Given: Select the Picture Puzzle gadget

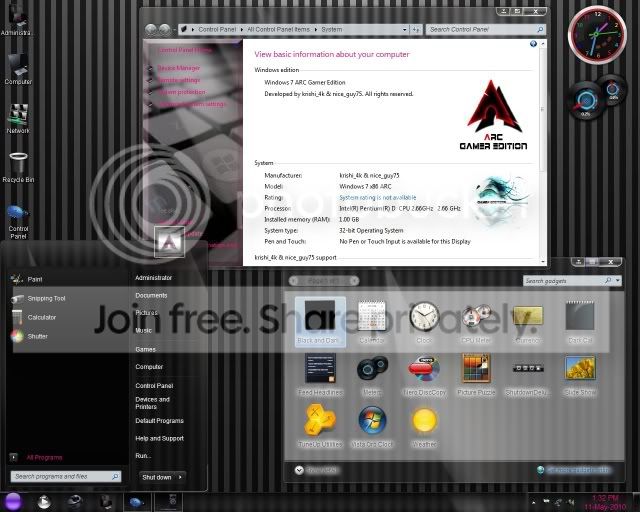Looking at the screenshot, I should tap(476, 374).
